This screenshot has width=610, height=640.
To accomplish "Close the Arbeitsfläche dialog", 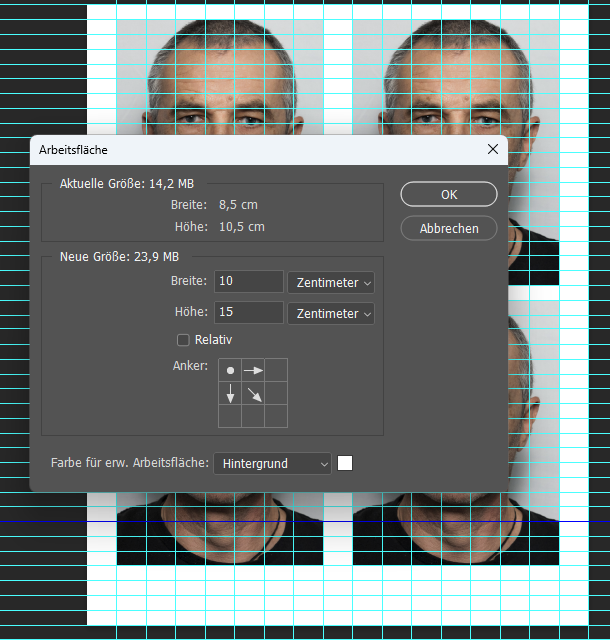I will pyautogui.click(x=492, y=149).
